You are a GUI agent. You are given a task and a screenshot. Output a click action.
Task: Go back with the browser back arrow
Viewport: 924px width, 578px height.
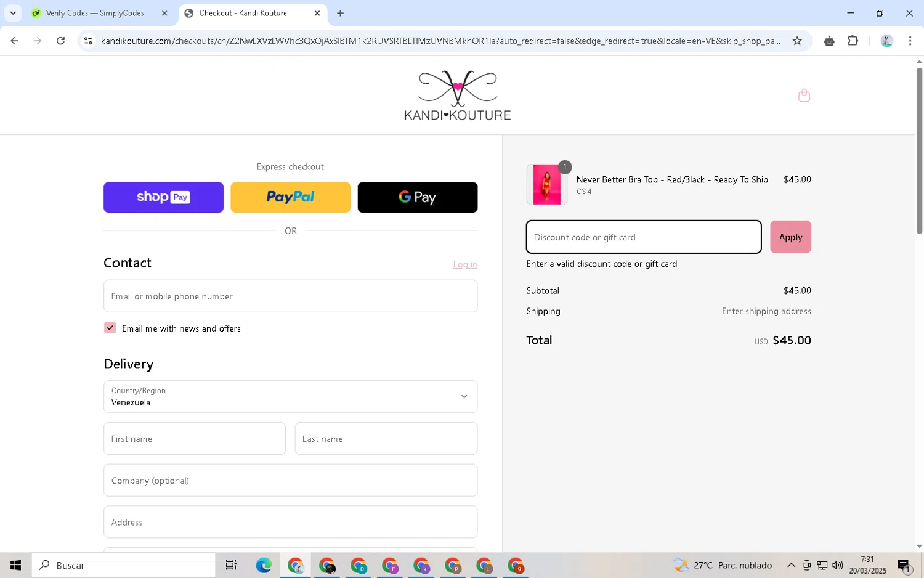[x=14, y=41]
